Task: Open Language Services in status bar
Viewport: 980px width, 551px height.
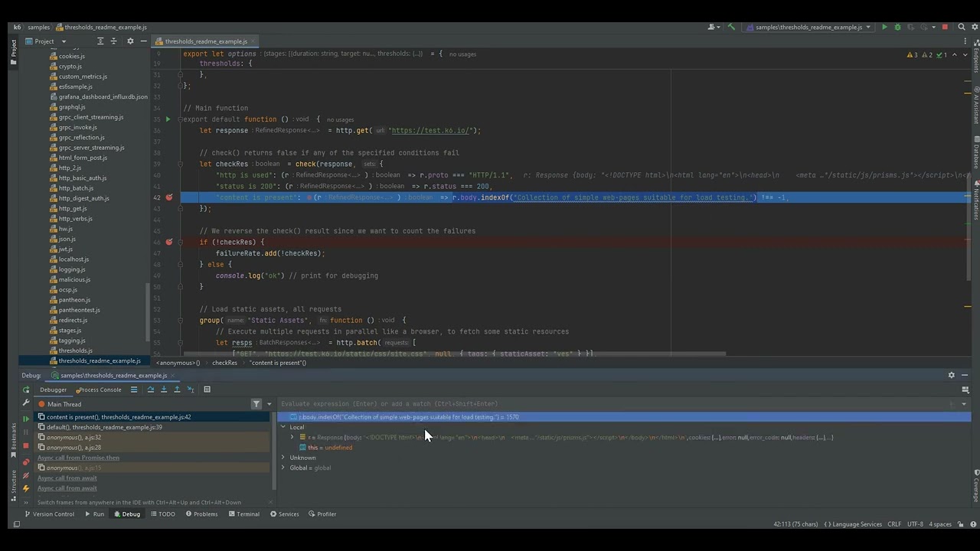Action: pyautogui.click(x=853, y=524)
